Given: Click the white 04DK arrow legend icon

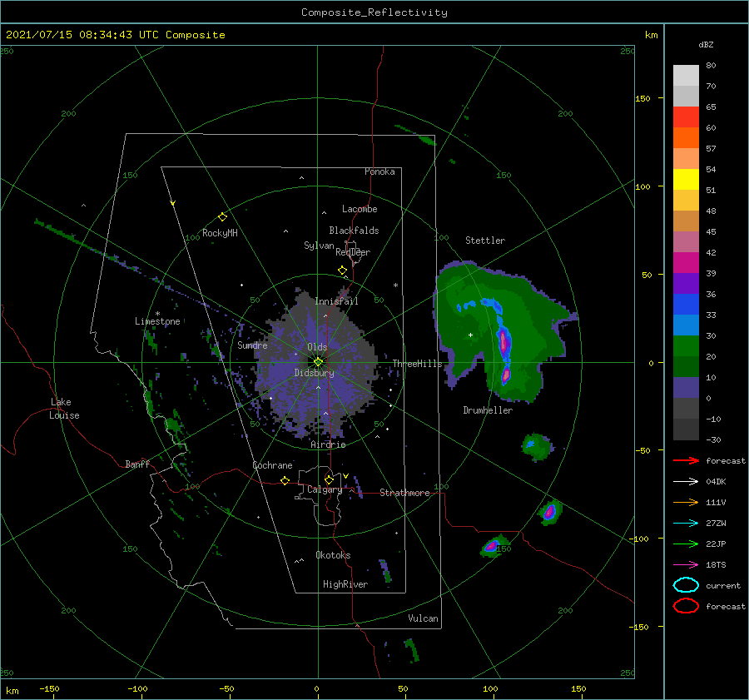Looking at the screenshot, I should pos(686,482).
